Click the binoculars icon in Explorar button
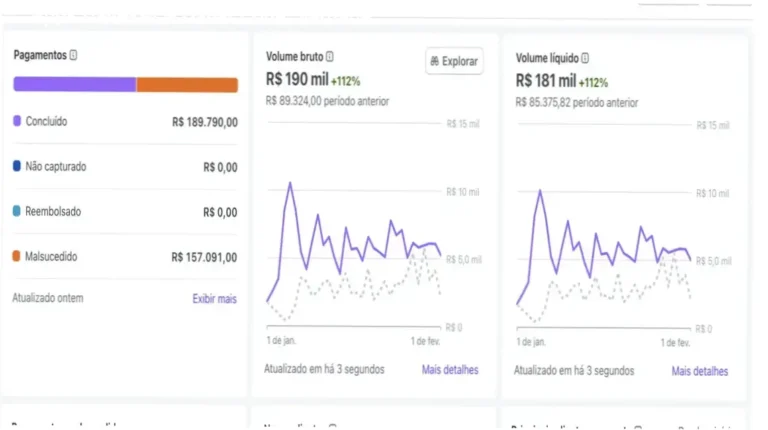The image size is (768, 430). (434, 61)
